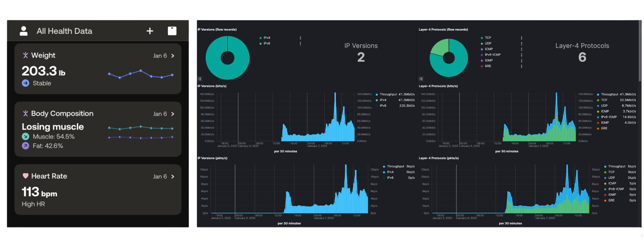Toggle UDP series in Layer-4 pie legend
Screen dimensions: 644x250
tap(486, 44)
